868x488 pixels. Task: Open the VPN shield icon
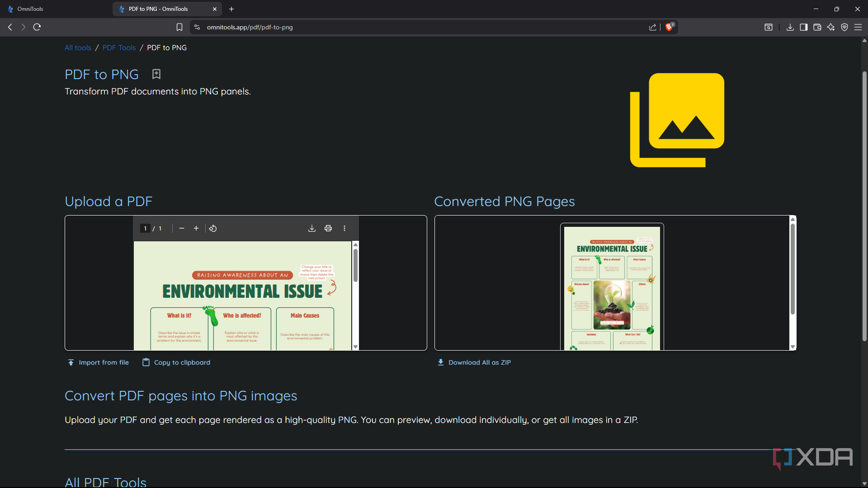[x=844, y=27]
